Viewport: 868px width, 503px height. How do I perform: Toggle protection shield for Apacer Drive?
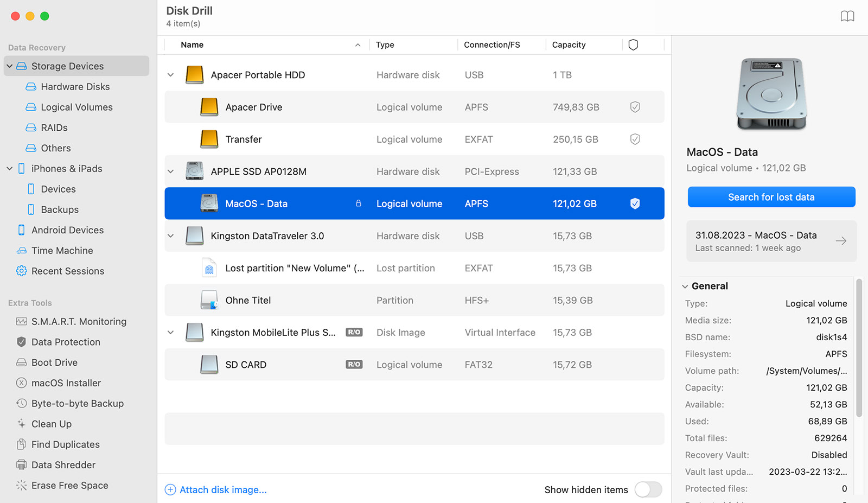635,107
